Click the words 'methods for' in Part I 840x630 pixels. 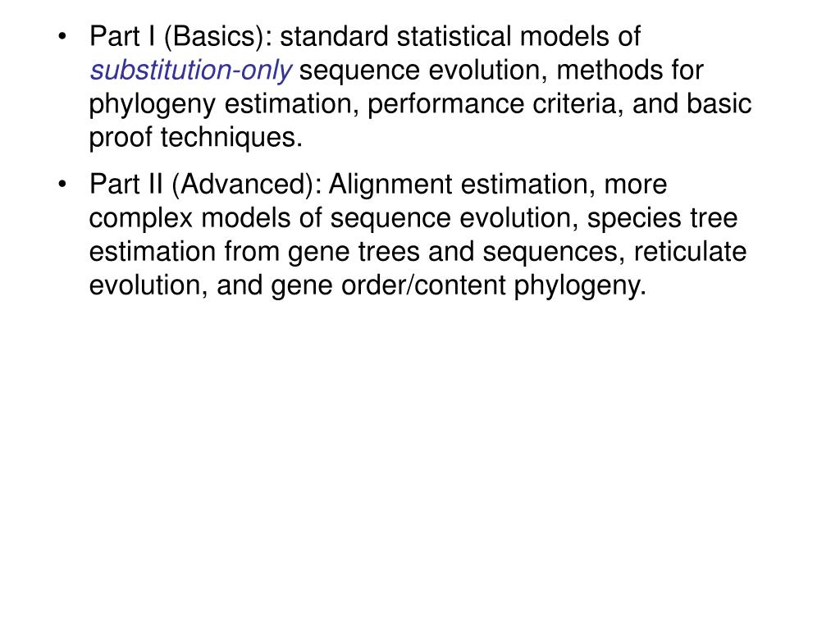coord(630,71)
